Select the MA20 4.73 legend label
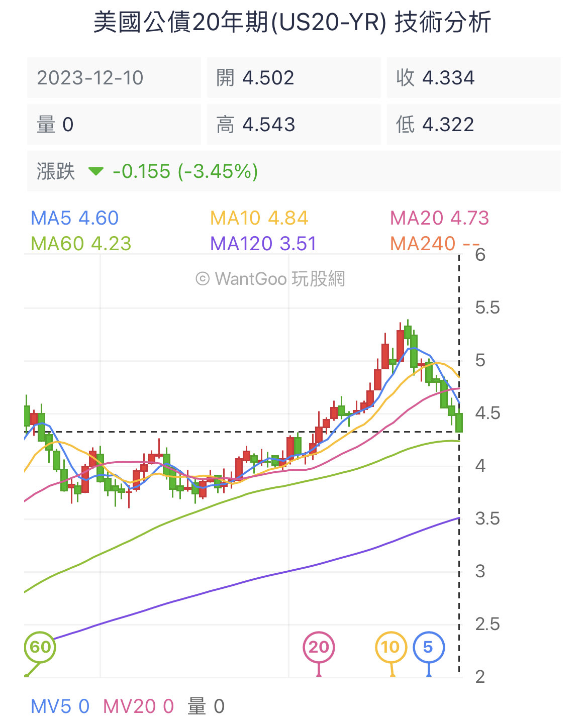Viewport: 588px width, 728px height. (x=439, y=218)
